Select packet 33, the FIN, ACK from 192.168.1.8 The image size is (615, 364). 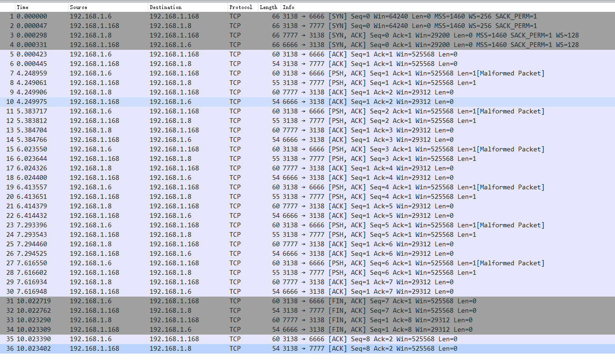pyautogui.click(x=190, y=319)
